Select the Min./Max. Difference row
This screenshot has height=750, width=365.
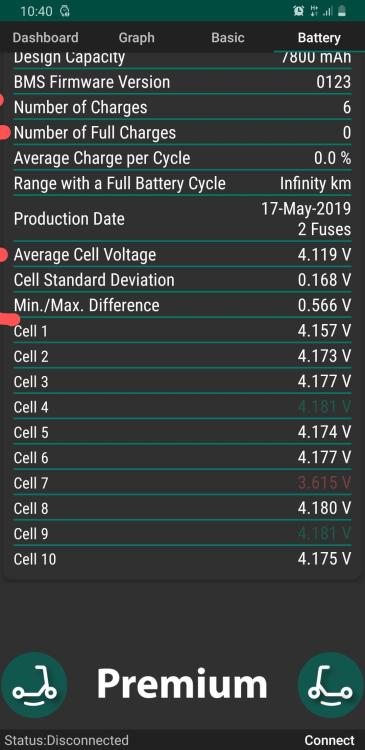pos(182,305)
